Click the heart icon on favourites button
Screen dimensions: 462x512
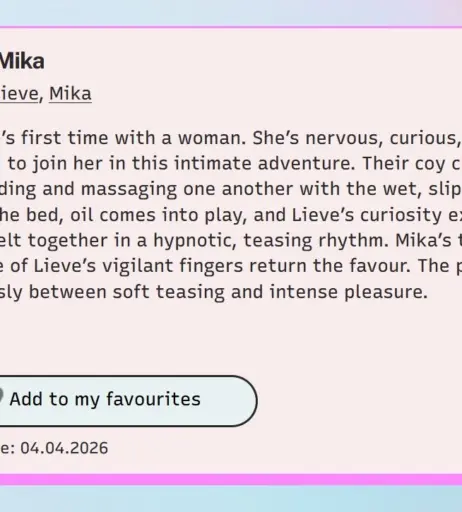coord(1,397)
